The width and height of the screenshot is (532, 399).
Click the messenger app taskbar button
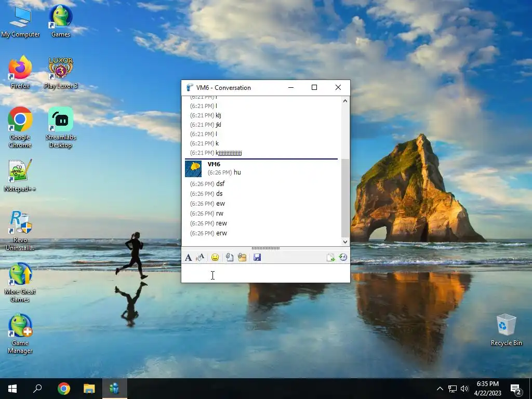(115, 389)
